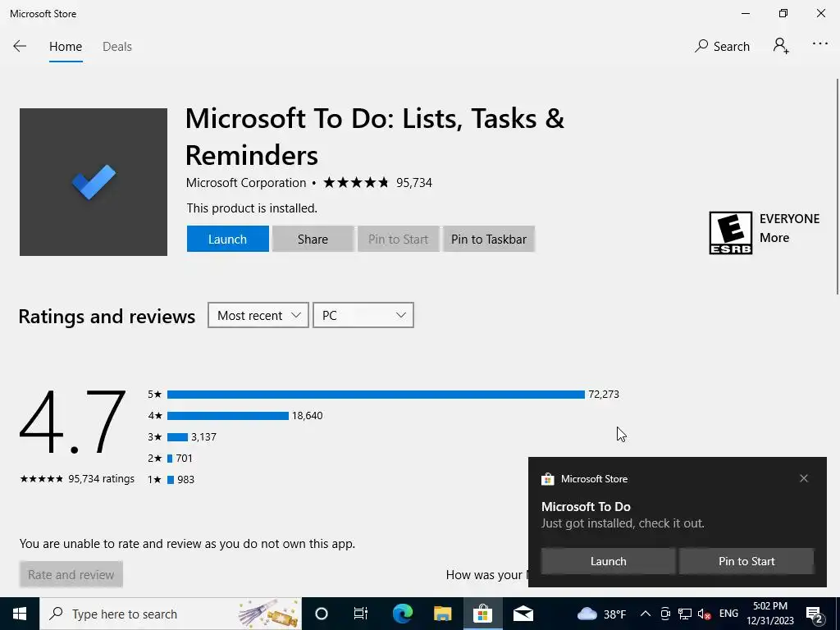Click the Share button
This screenshot has height=630, width=840.
[x=313, y=239]
